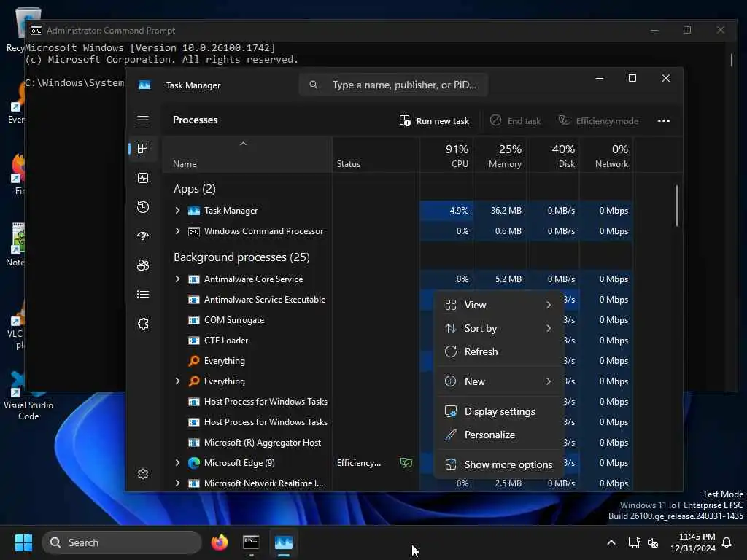
Task: Sort by the Network column header
Action: [606, 155]
